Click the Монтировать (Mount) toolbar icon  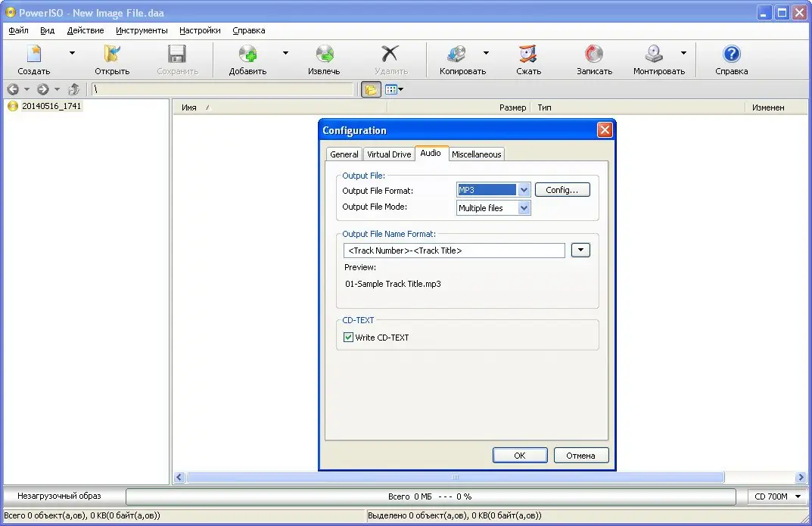(654, 54)
